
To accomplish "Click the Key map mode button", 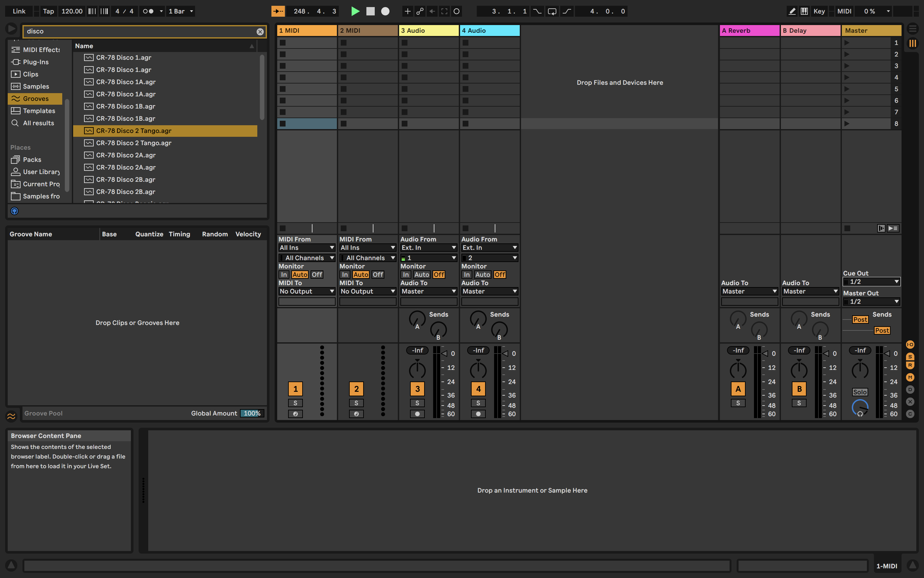I will pyautogui.click(x=819, y=11).
